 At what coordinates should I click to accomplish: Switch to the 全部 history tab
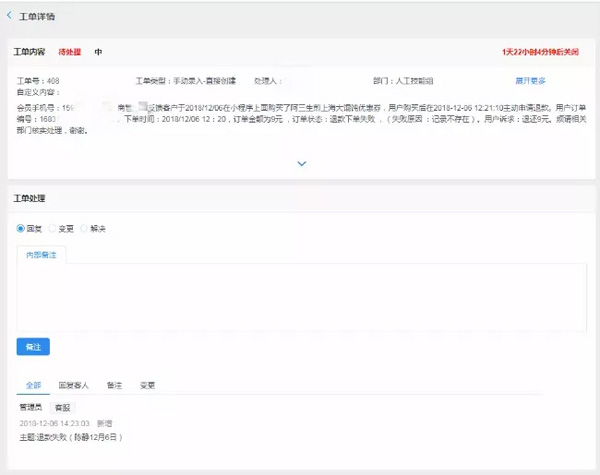[34, 384]
